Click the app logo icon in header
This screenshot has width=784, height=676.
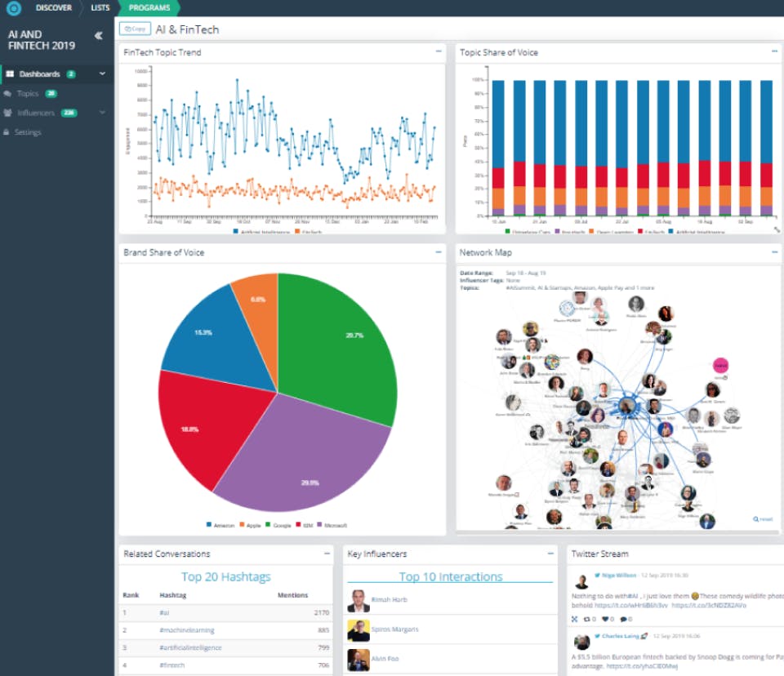[x=14, y=7]
